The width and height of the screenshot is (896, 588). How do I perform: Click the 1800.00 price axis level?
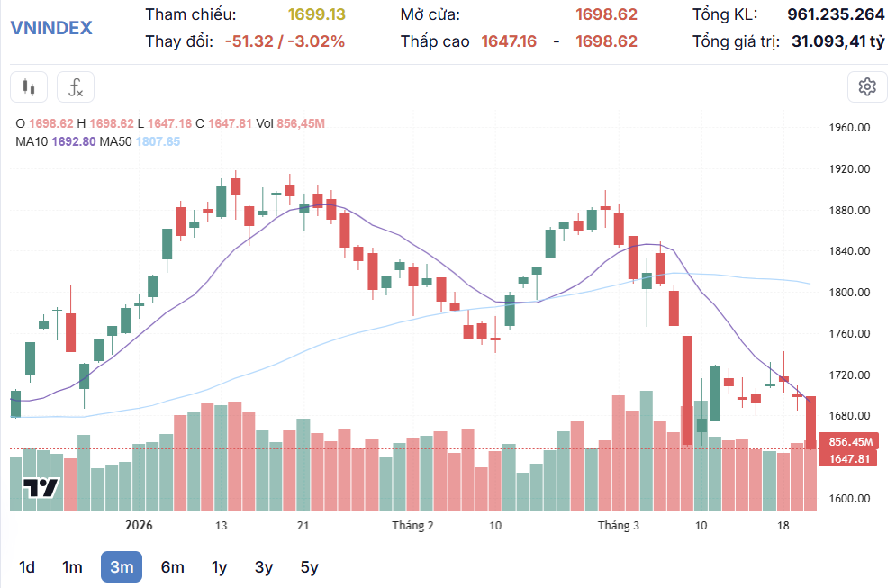click(848, 293)
